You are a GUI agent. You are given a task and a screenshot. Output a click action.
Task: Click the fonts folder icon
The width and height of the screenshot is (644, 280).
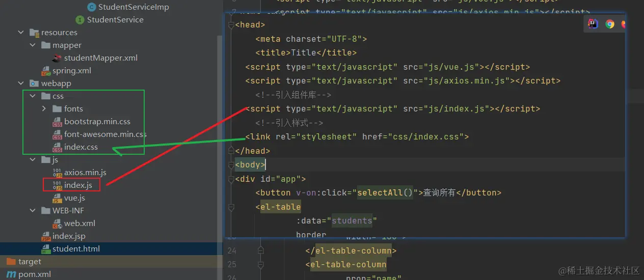[57, 109]
